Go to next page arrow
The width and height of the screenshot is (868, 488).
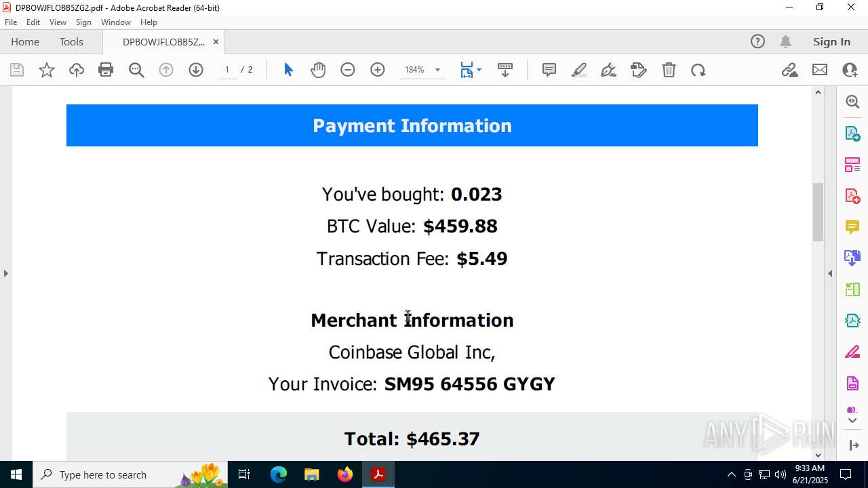coord(196,70)
